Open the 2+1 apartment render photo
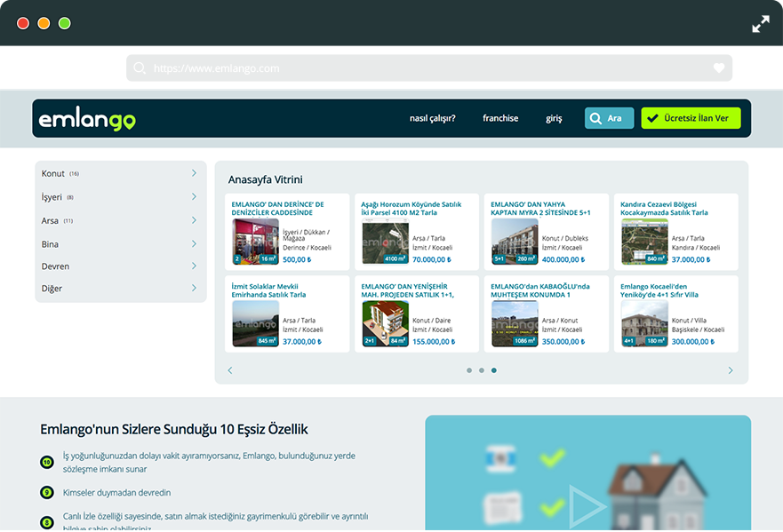 (386, 324)
